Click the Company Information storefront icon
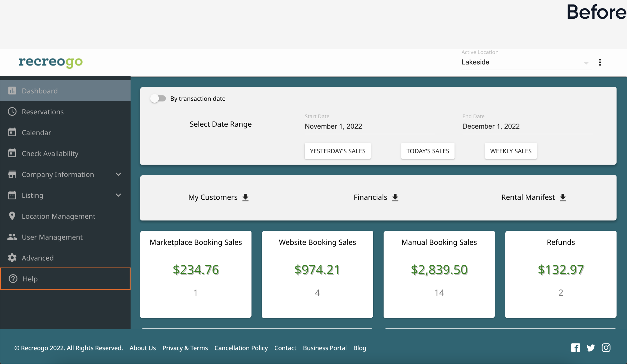This screenshot has height=364, width=627. point(12,174)
